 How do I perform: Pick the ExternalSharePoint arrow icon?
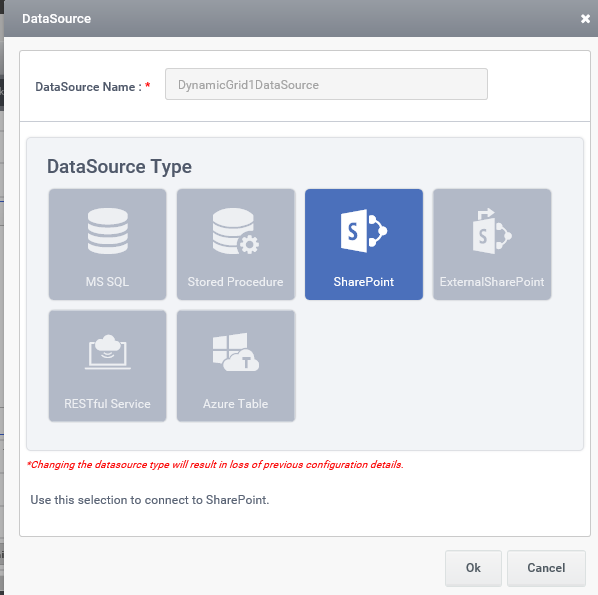tap(492, 231)
